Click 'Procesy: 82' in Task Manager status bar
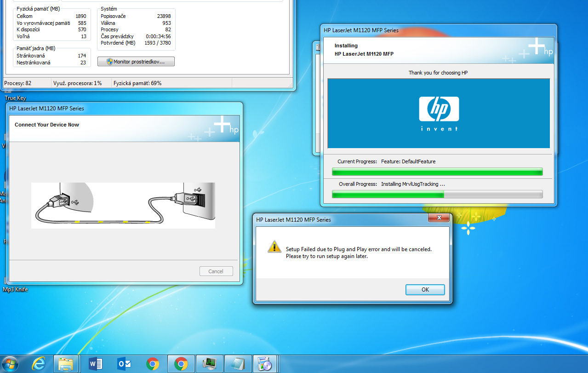Image resolution: width=588 pixels, height=373 pixels. pos(18,83)
